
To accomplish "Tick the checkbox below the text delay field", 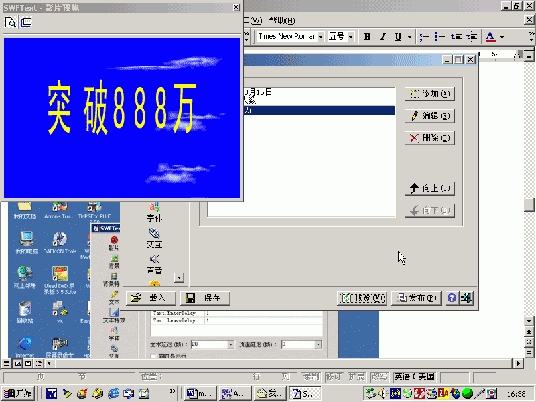I will coord(153,356).
